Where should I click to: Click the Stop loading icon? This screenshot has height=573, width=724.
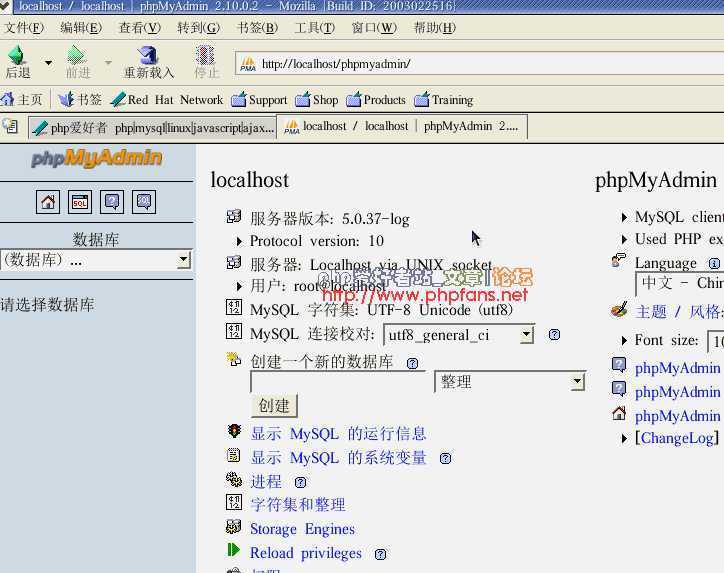(x=205, y=56)
